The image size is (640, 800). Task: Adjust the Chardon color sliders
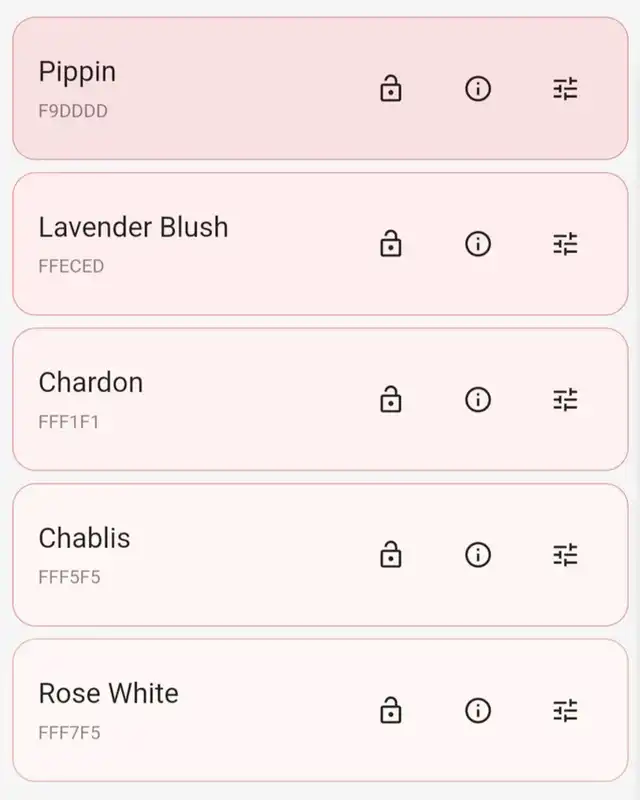565,400
